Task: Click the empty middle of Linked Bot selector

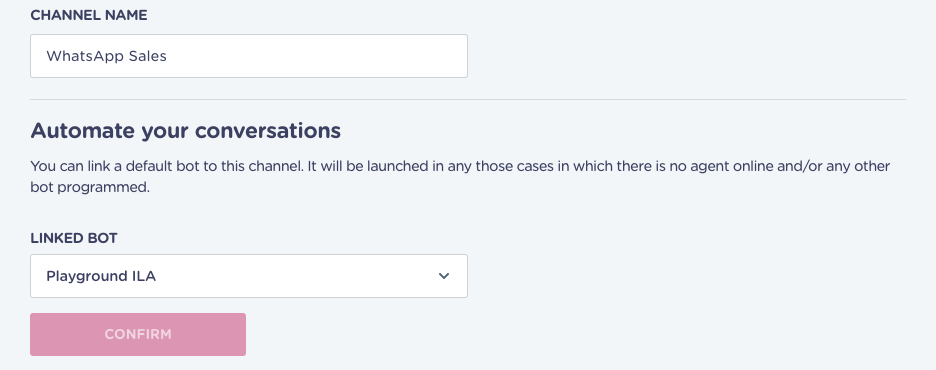Action: click(295, 276)
